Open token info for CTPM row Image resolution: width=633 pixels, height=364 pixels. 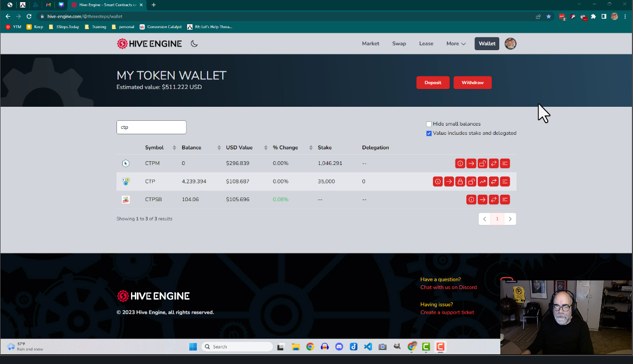(460, 163)
